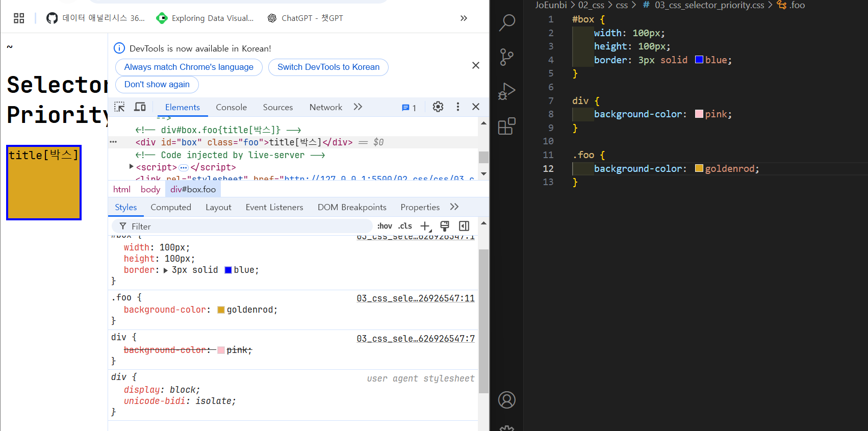The height and width of the screenshot is (431, 868).
Task: Click the pink swatch in VS Code editor
Action: click(x=699, y=114)
